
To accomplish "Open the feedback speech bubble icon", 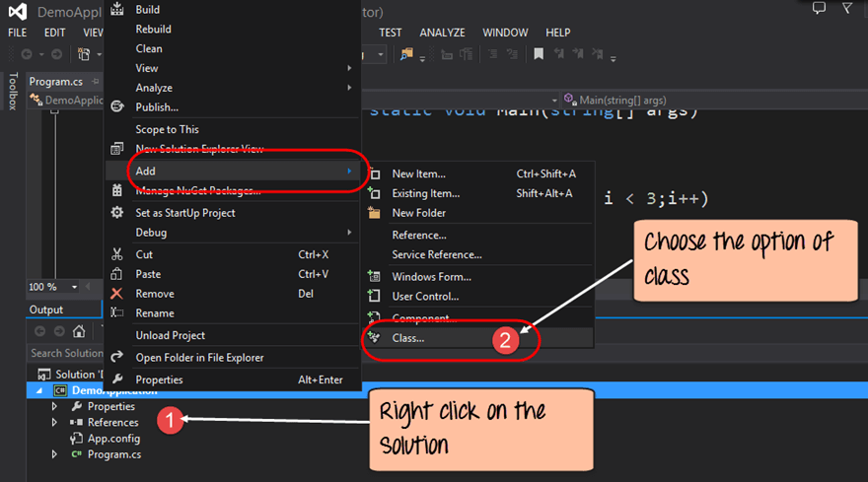I will pyautogui.click(x=819, y=9).
